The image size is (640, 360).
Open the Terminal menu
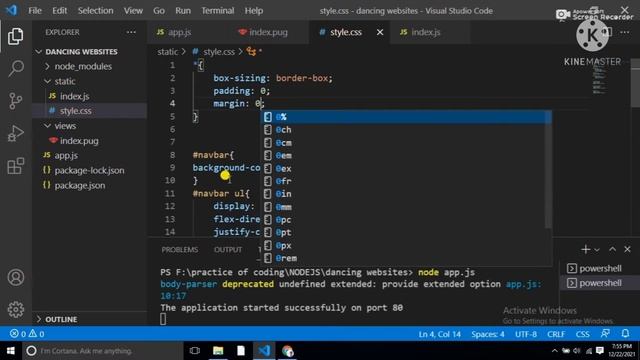218,11
